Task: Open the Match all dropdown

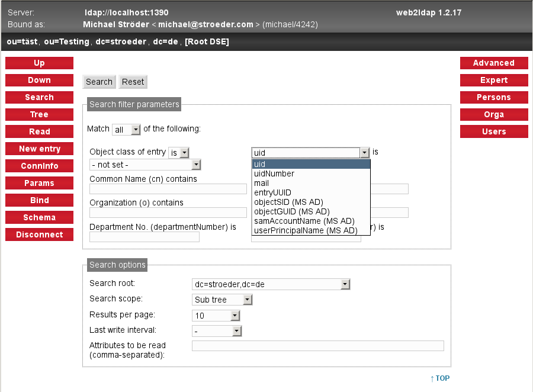Action: 127,129
